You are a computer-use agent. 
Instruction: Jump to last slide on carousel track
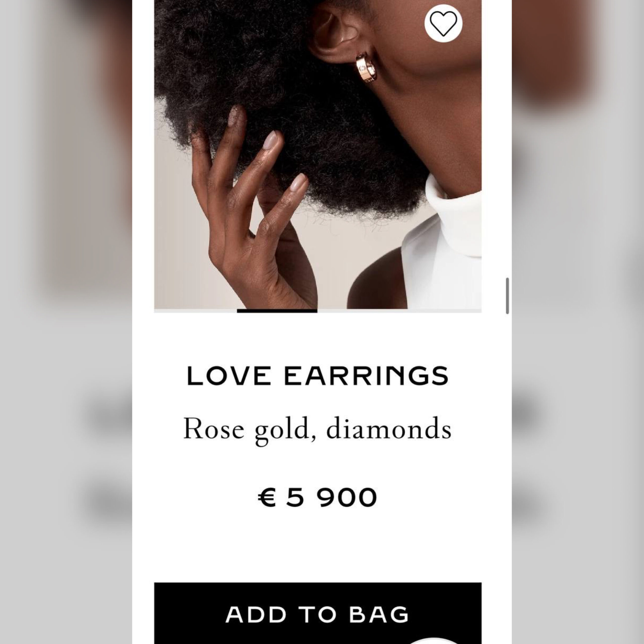(x=441, y=311)
